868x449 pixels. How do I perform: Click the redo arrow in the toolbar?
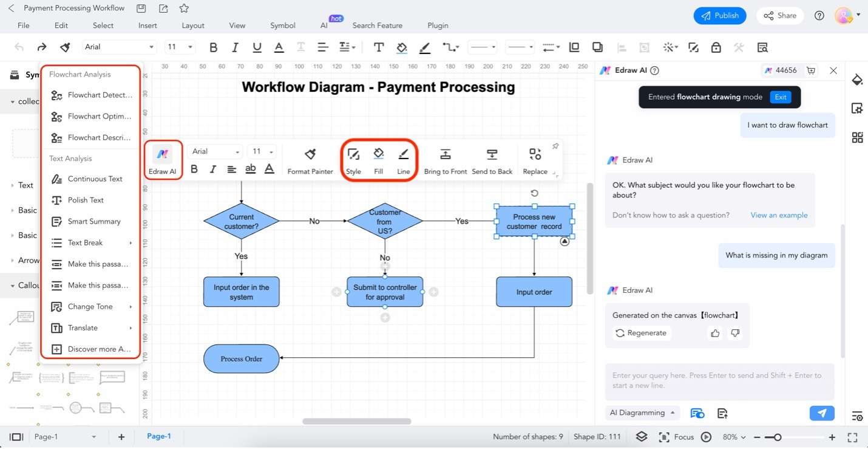point(42,47)
